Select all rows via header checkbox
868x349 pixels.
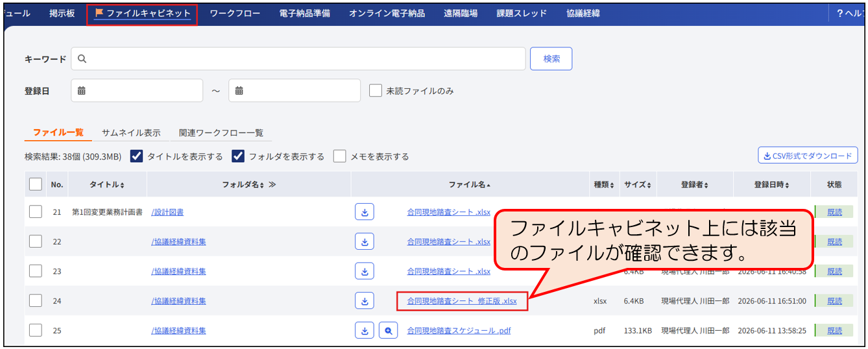click(x=36, y=185)
